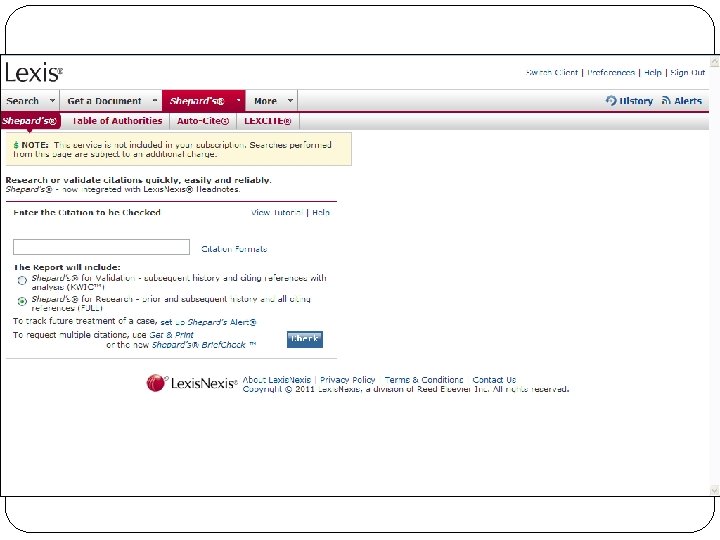Select Shepard's for Research radio button
Image resolution: width=720 pixels, height=540 pixels.
(x=22, y=301)
